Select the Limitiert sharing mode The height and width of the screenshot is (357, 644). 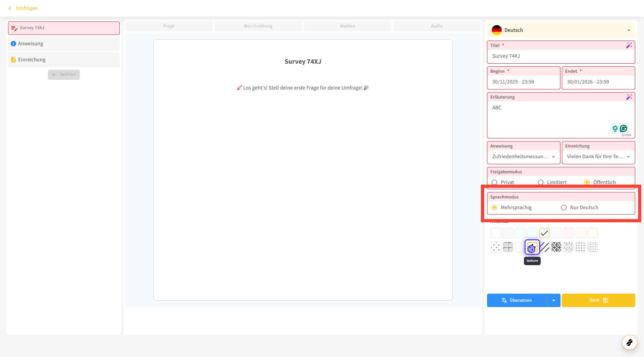coord(541,182)
